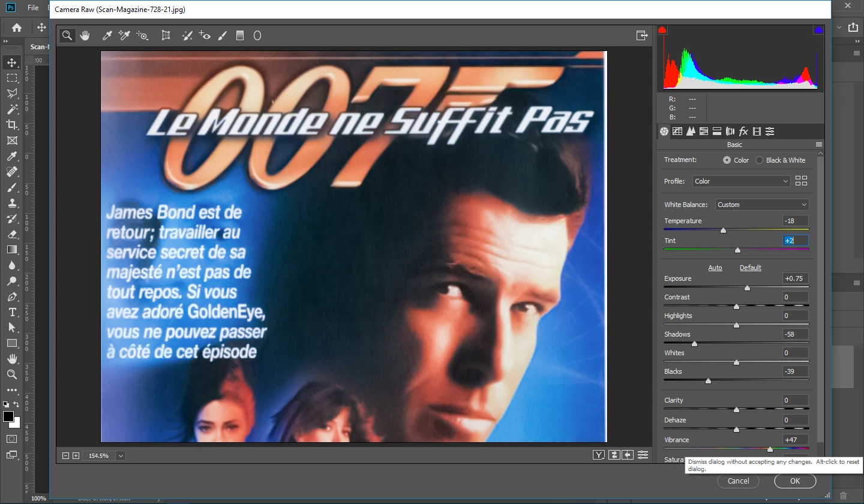Select Photoshop Rectangular Marquee tool
The height and width of the screenshot is (504, 864).
[11, 78]
